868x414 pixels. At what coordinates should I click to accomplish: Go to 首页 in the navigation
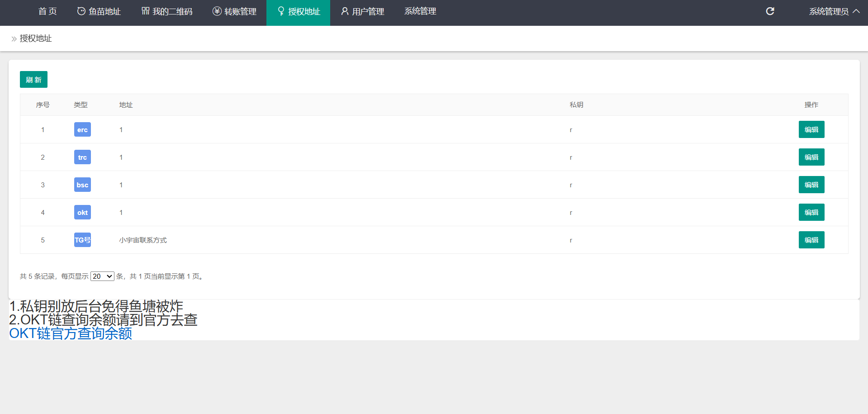[x=47, y=12]
